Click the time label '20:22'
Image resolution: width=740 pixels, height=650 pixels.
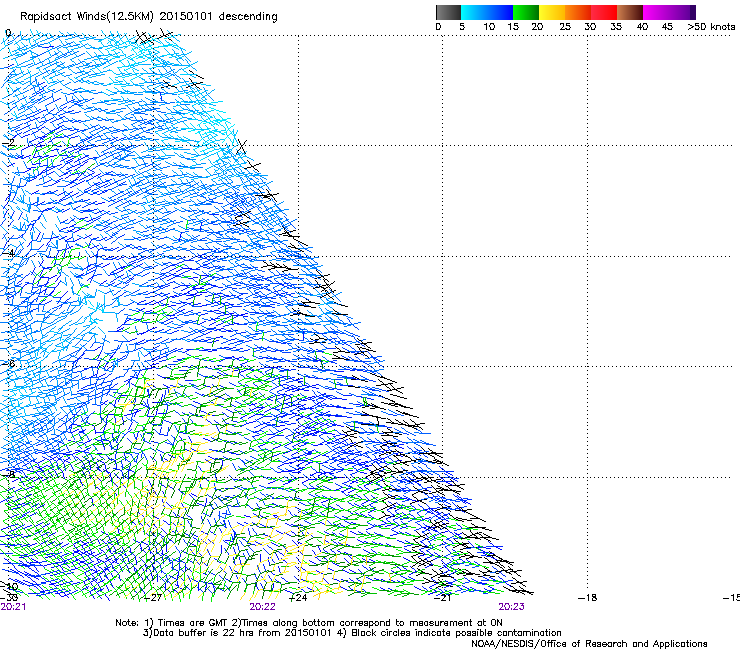pyautogui.click(x=262, y=607)
